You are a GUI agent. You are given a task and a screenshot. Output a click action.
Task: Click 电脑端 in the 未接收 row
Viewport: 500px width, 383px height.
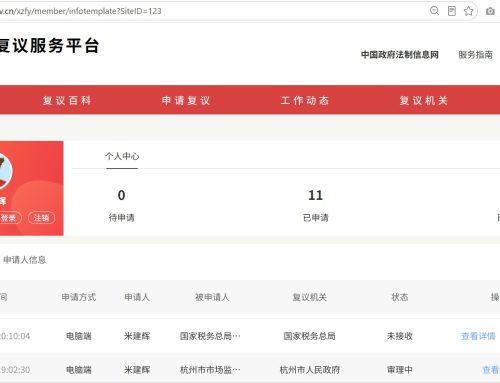(x=79, y=336)
